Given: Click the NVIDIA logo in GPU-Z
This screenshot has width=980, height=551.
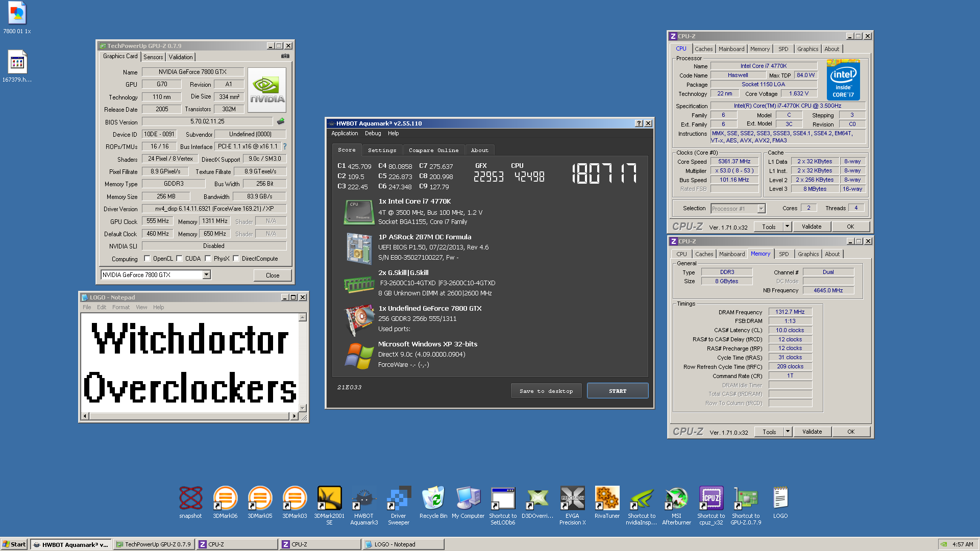Looking at the screenshot, I should coord(267,90).
